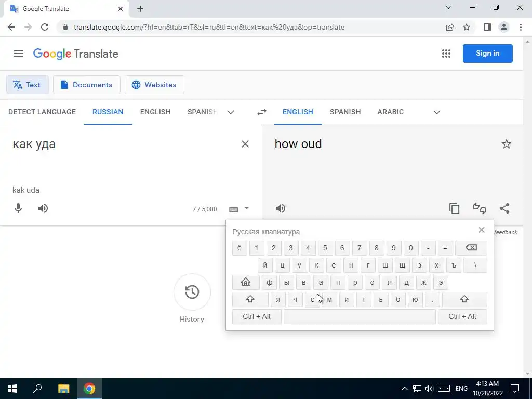The width and height of the screenshot is (532, 399).
Task: Swap source and target languages
Action: (x=262, y=112)
